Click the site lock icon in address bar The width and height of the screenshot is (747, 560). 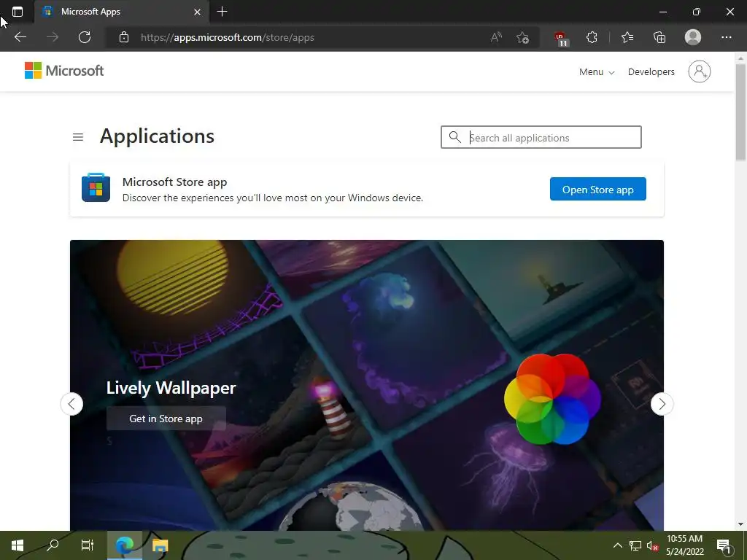(x=124, y=37)
